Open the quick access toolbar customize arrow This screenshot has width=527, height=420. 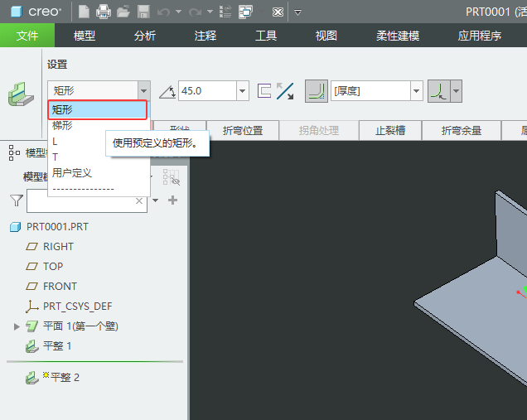coord(297,12)
